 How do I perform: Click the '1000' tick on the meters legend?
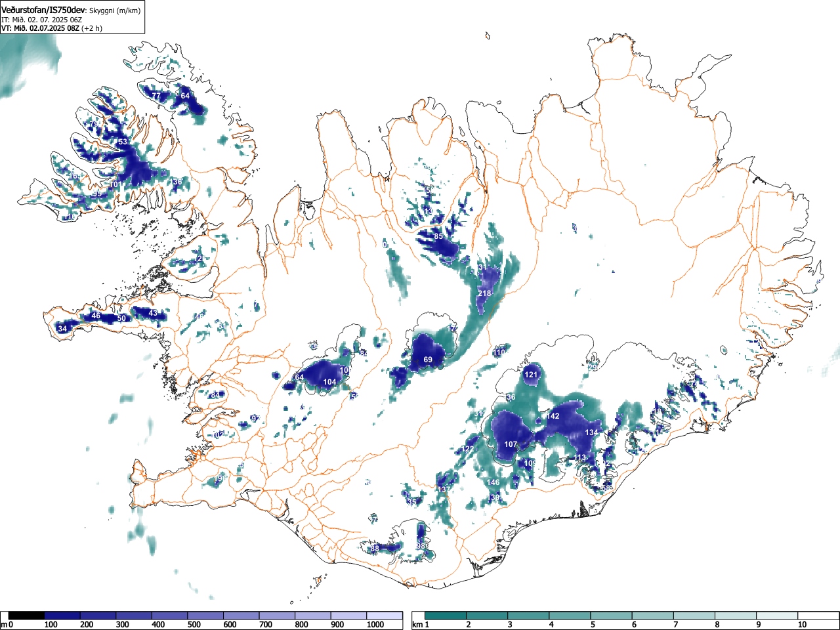376,625
